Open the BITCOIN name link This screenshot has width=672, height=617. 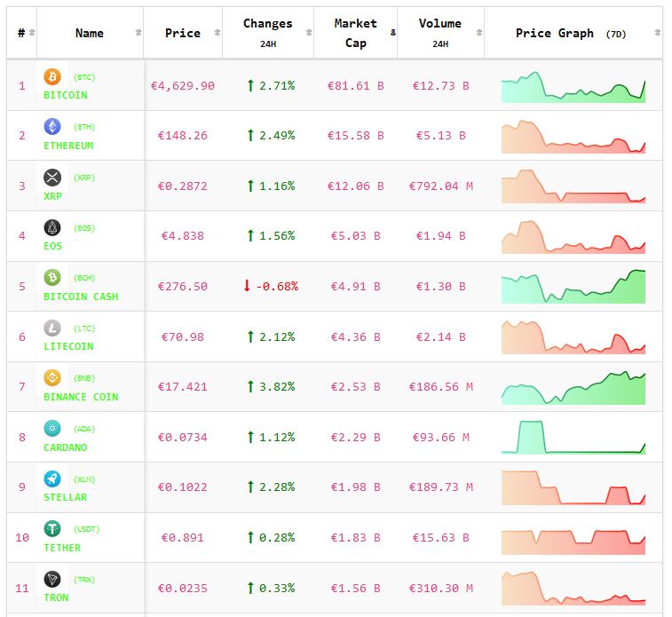pos(66,95)
